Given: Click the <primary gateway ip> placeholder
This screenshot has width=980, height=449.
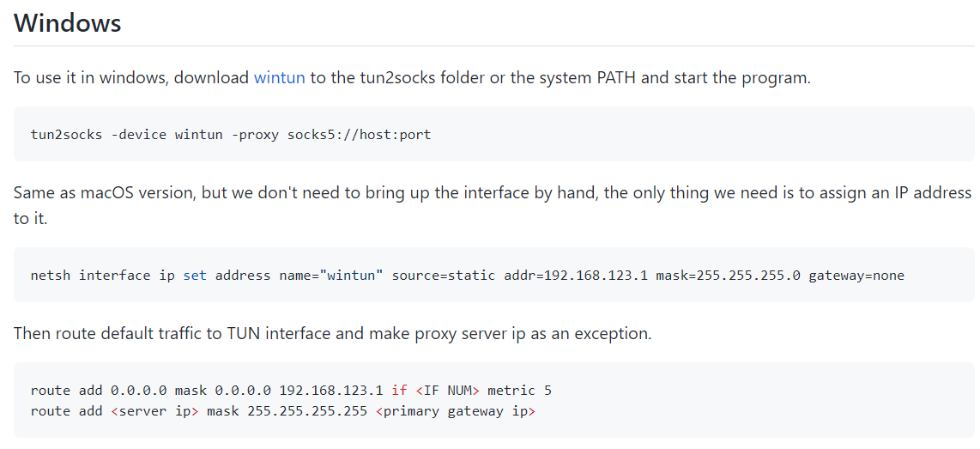Looking at the screenshot, I should pos(456,411).
